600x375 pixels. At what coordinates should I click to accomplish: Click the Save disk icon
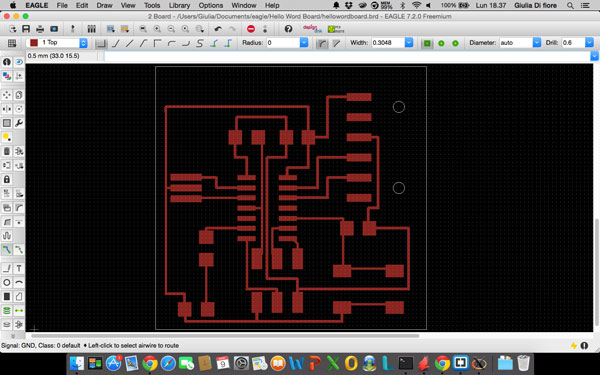tap(26, 29)
